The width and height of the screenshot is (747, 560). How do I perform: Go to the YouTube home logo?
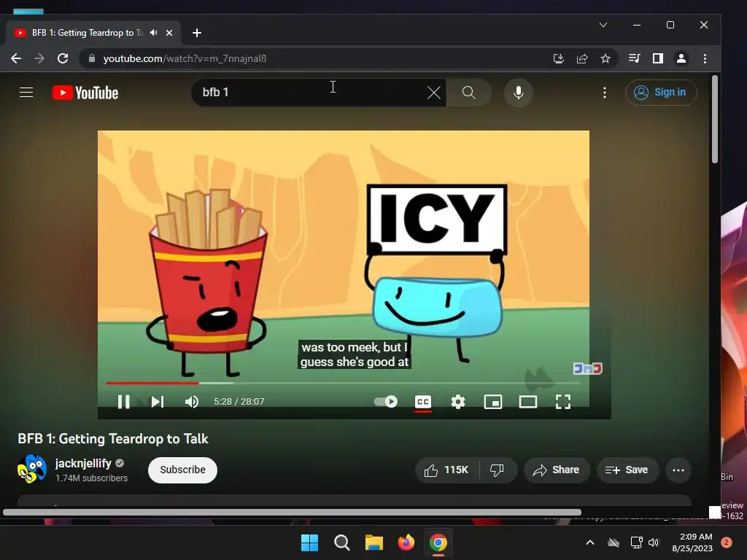click(85, 93)
